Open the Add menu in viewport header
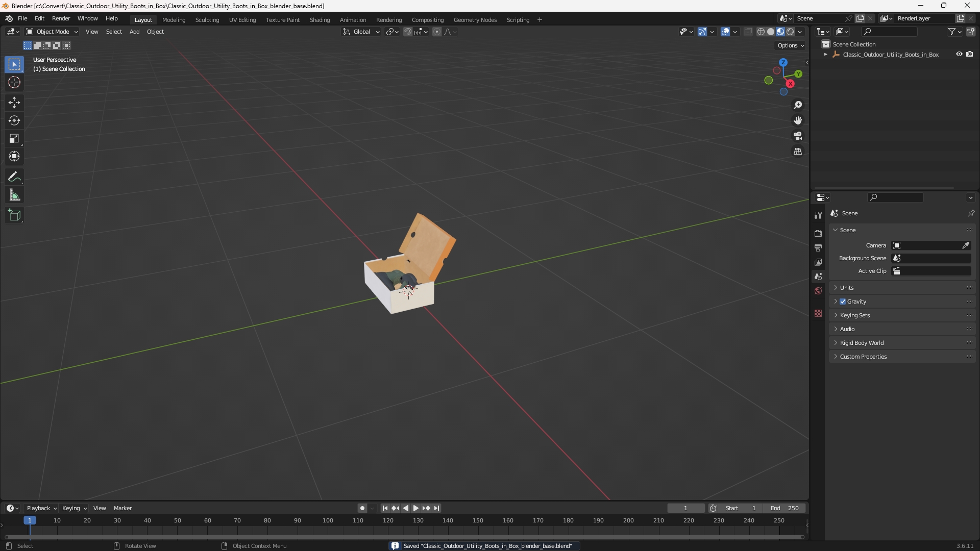 pos(134,32)
